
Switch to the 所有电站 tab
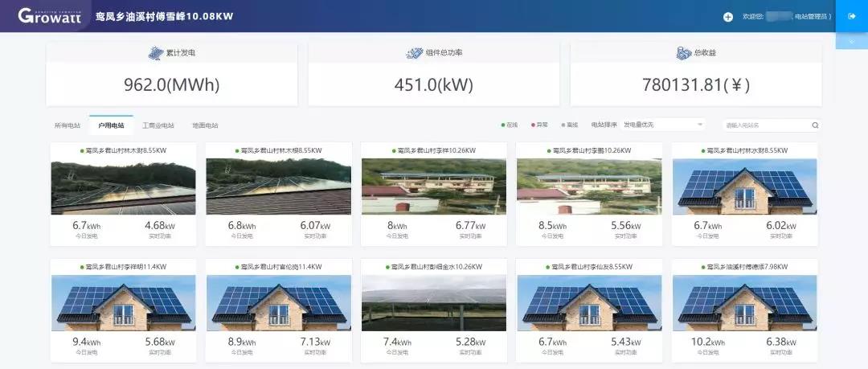pos(68,125)
